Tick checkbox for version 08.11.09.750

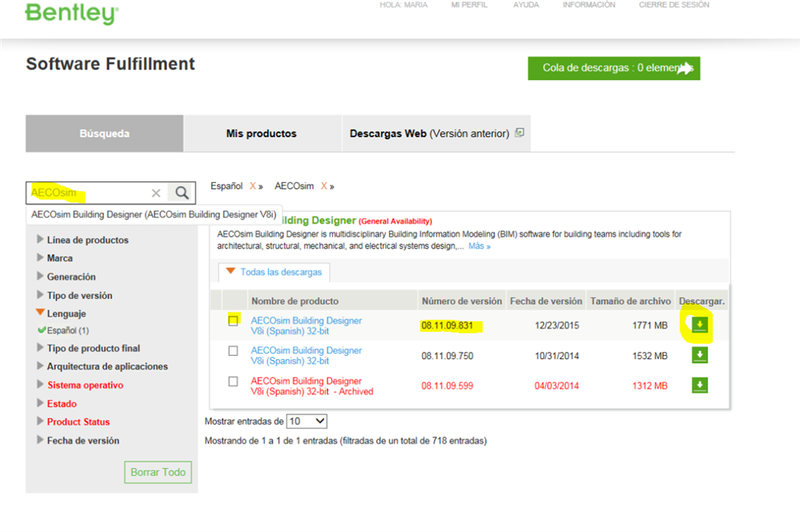pos(233,351)
